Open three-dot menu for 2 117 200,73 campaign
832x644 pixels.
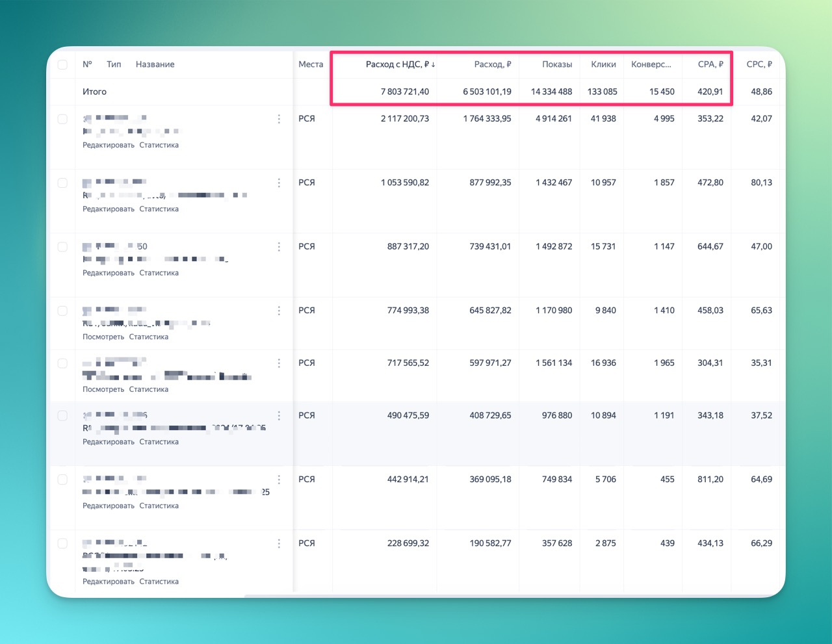click(279, 119)
